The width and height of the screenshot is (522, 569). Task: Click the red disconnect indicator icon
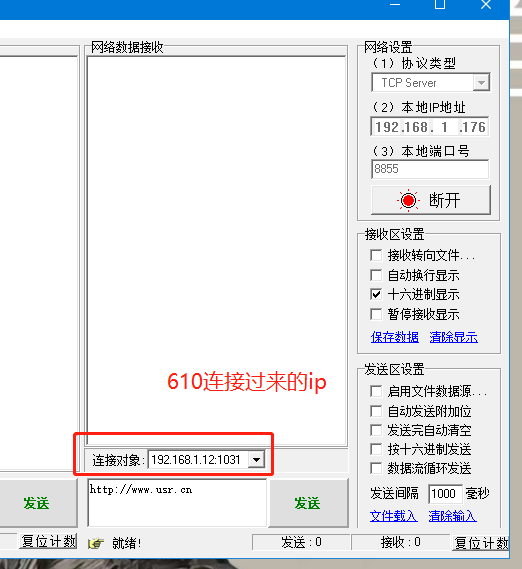408,200
